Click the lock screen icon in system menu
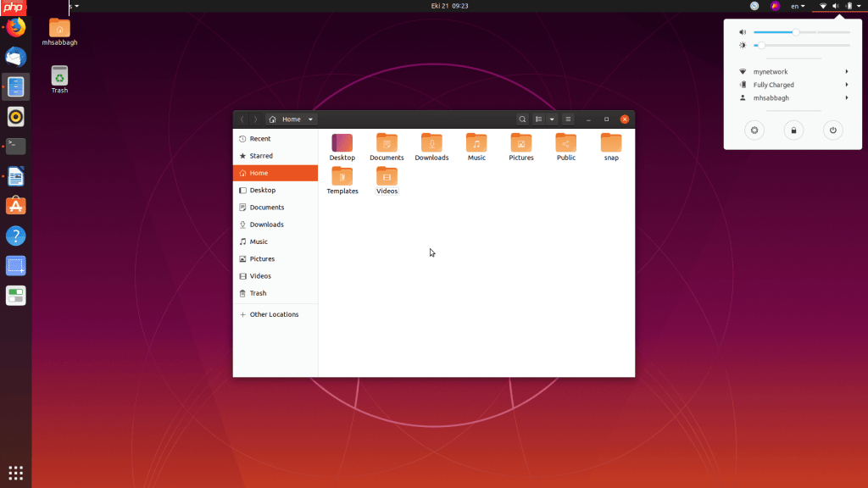This screenshot has height=488, width=868. (x=793, y=130)
